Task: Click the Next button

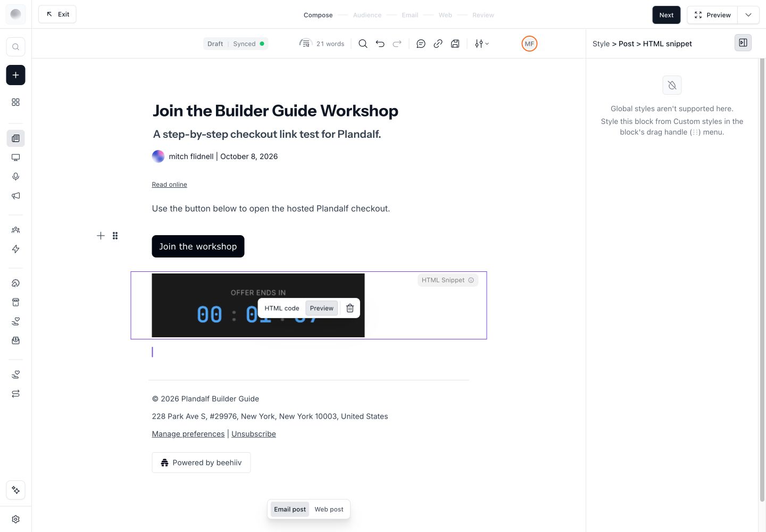Action: coord(667,15)
